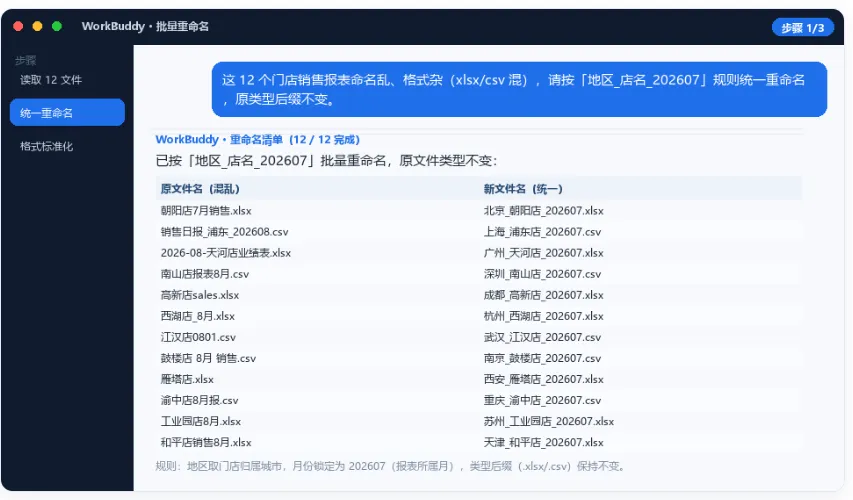This screenshot has width=853, height=500.
Task: Click new name 深圳_南山店_202607.csv
Action: pos(542,274)
